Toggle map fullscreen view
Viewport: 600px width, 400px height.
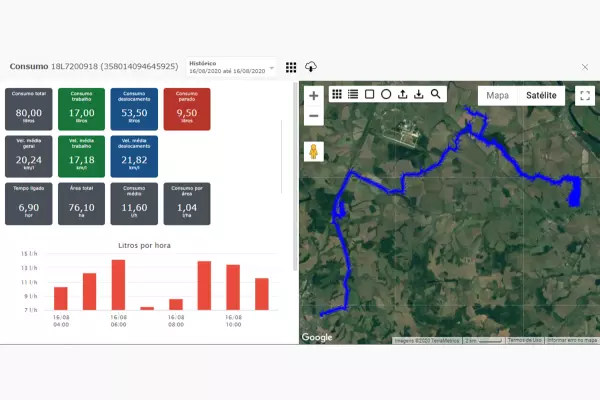point(586,96)
